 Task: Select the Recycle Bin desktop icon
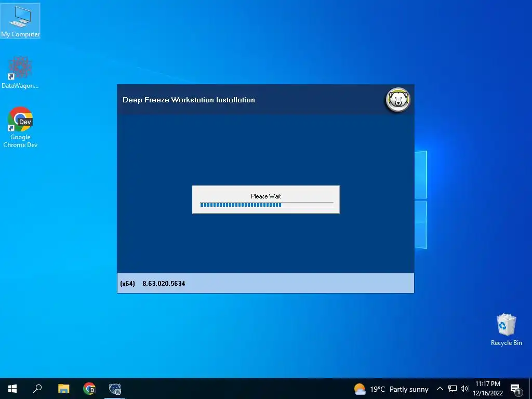point(506,329)
